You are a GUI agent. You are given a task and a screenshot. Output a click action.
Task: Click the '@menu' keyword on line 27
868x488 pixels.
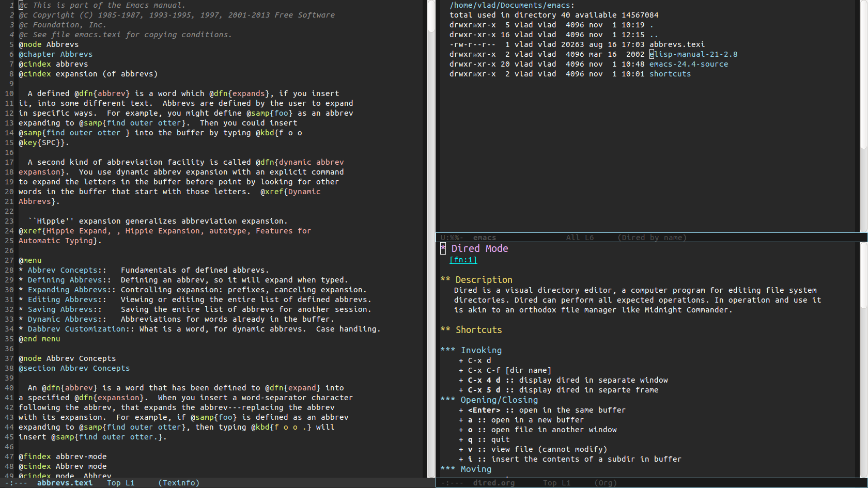[x=30, y=260]
